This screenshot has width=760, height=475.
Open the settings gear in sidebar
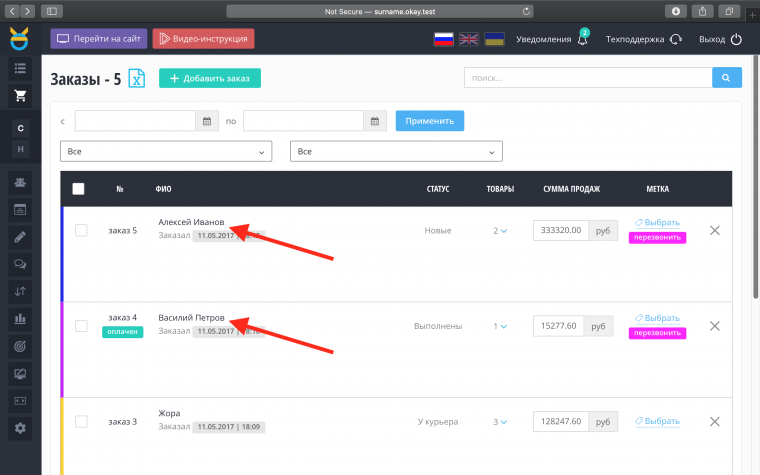point(20,428)
